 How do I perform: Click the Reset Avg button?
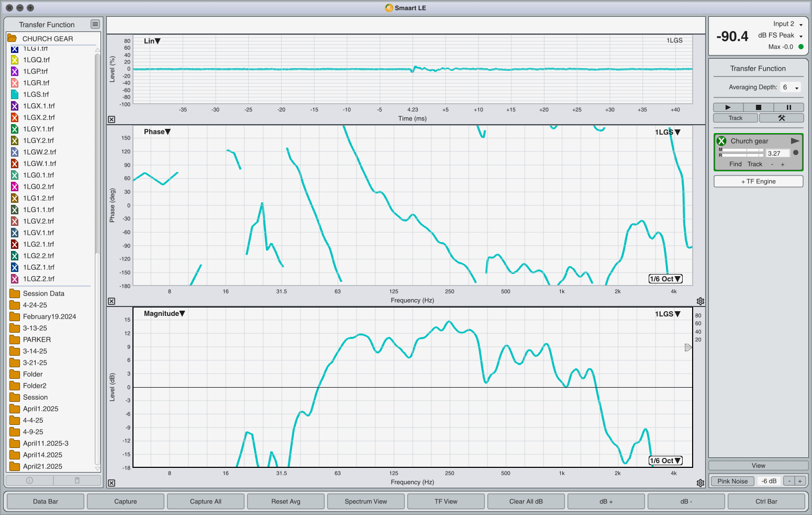pos(286,501)
